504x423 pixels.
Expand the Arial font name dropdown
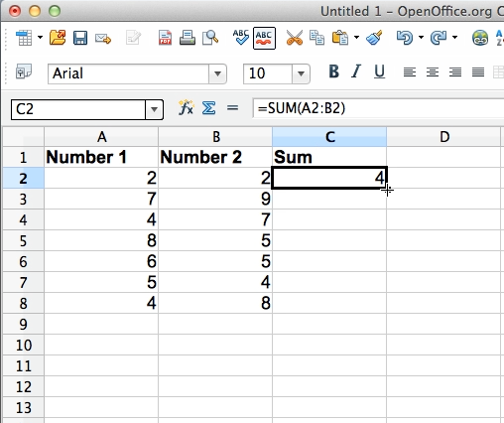tap(217, 73)
